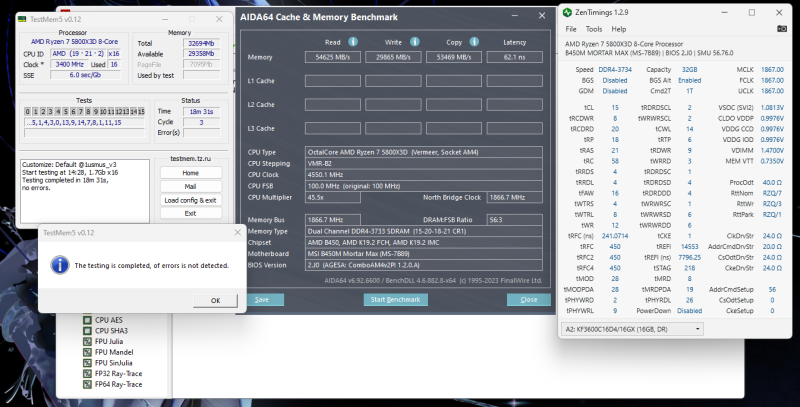Click test number 15 box in TestMem5
The image size is (800, 407).
click(x=141, y=111)
